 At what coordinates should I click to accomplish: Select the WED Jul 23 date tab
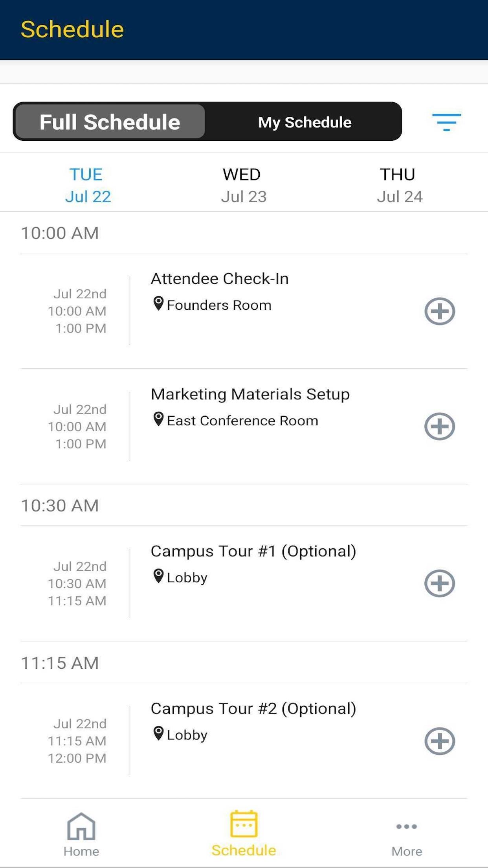tap(244, 185)
